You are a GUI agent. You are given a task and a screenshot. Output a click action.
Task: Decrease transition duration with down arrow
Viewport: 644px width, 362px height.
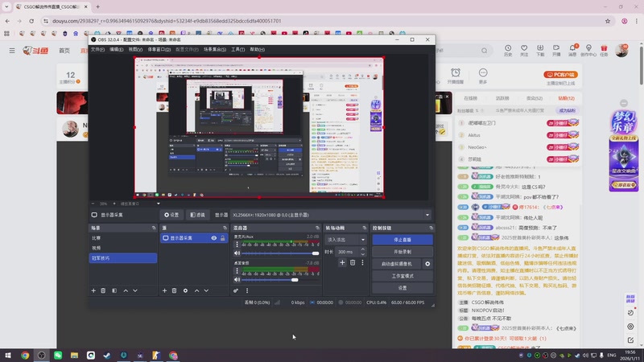point(363,254)
